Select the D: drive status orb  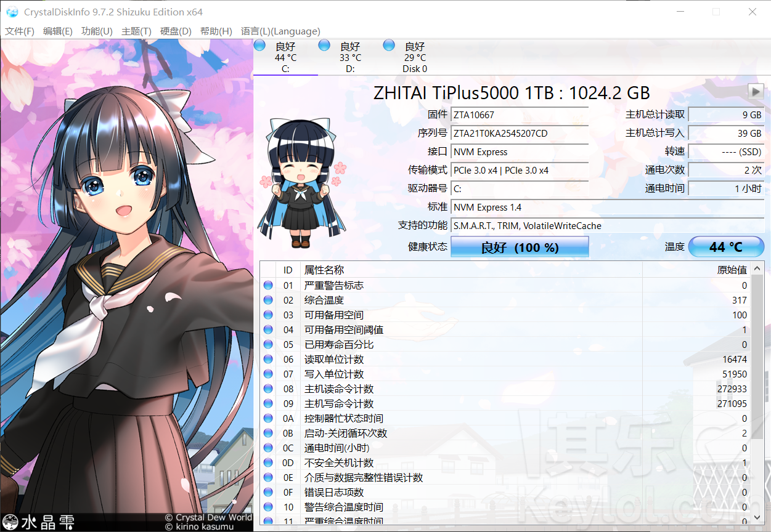point(324,46)
